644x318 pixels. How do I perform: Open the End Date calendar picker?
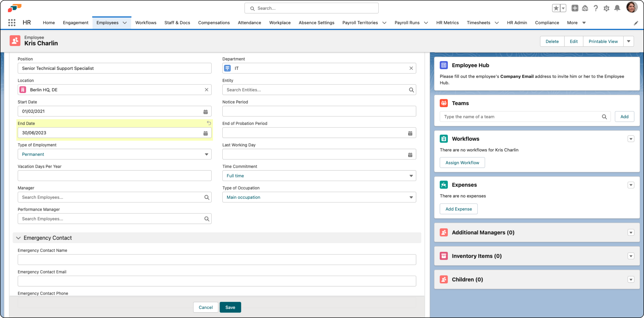coord(206,133)
